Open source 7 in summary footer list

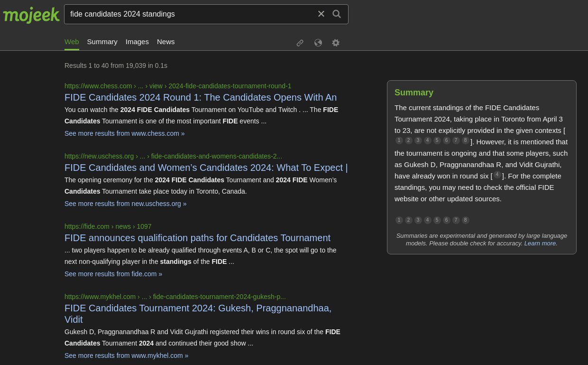click(x=456, y=220)
